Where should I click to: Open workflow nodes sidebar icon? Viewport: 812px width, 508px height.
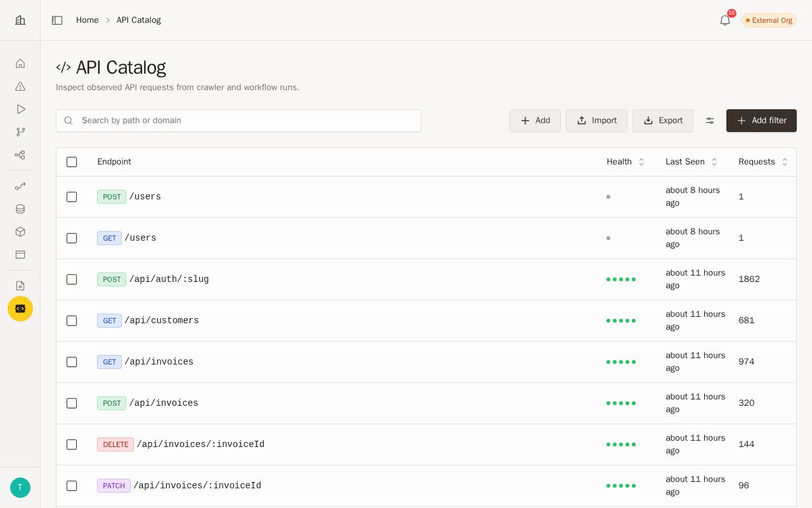pyautogui.click(x=20, y=155)
